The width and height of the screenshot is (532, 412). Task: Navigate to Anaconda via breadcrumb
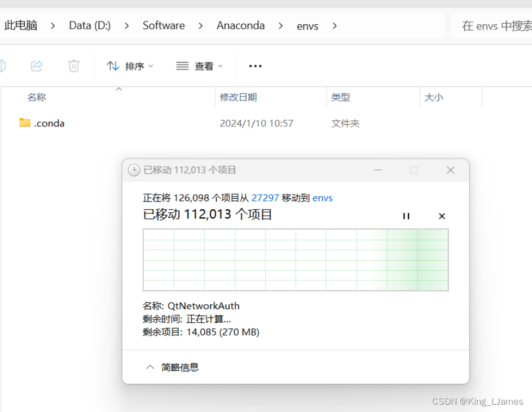pos(240,25)
